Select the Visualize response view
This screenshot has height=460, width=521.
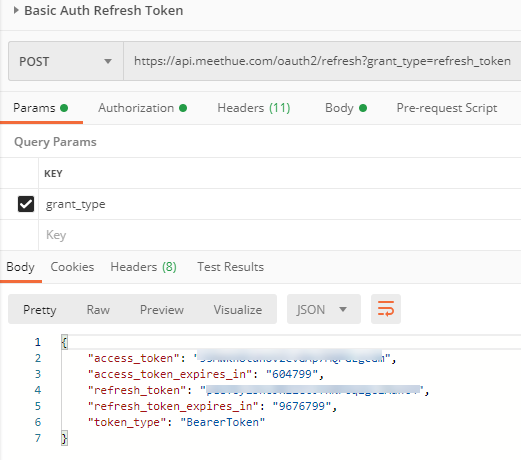pyautogui.click(x=238, y=310)
